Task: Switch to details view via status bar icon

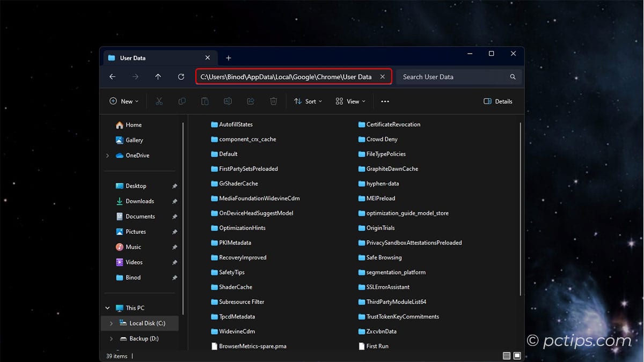Action: (506, 355)
